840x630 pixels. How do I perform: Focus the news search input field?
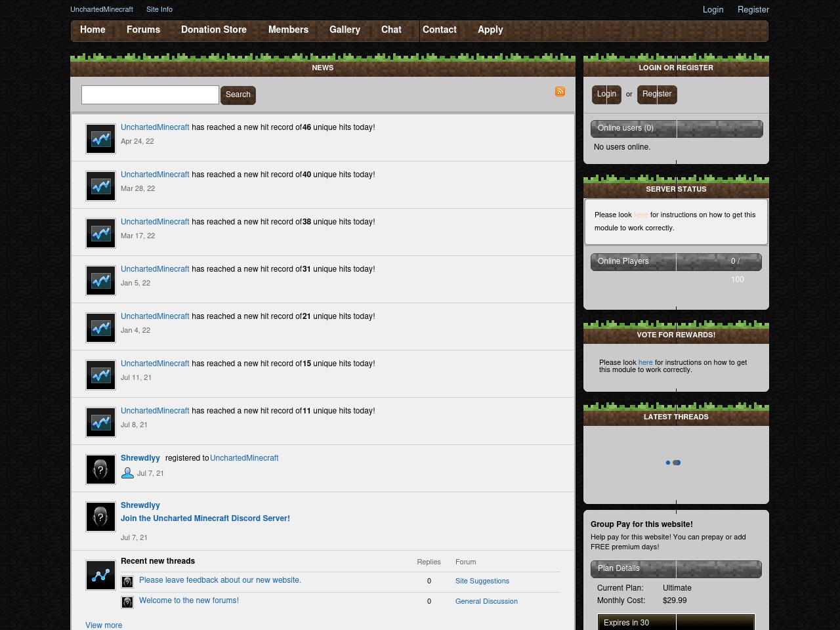tap(150, 94)
